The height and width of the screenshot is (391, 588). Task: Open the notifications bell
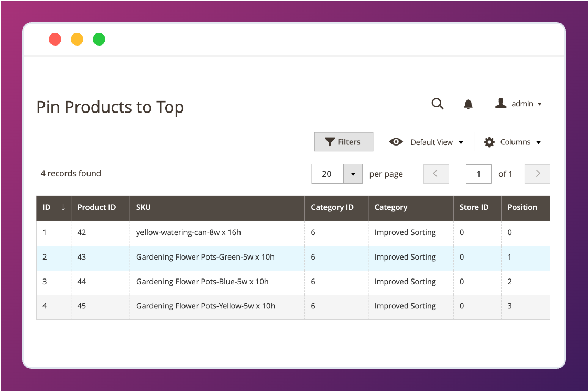point(468,104)
